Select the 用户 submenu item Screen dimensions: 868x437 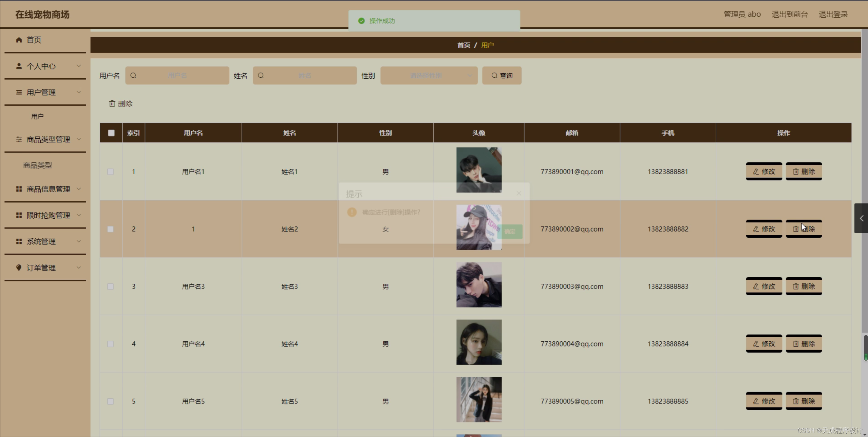pos(37,116)
